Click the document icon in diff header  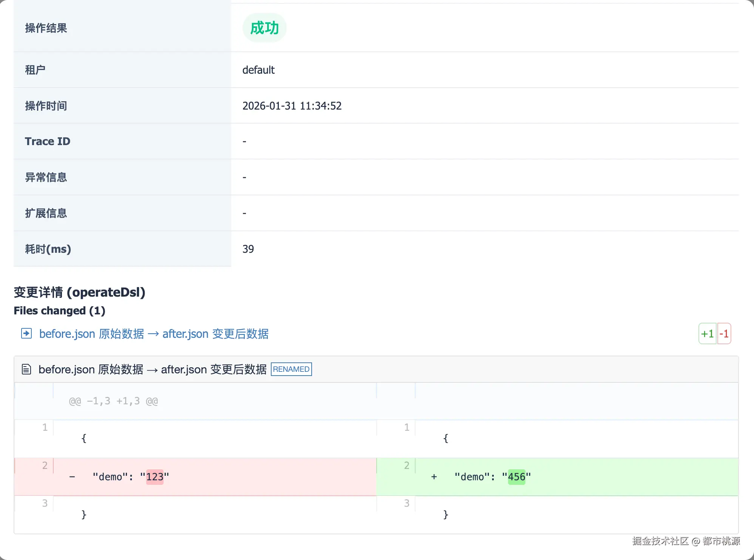click(x=26, y=369)
